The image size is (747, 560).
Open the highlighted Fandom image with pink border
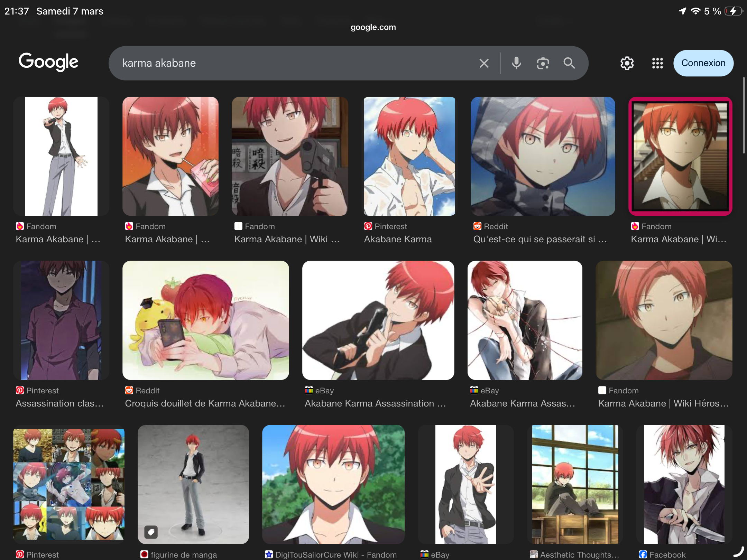pyautogui.click(x=680, y=156)
